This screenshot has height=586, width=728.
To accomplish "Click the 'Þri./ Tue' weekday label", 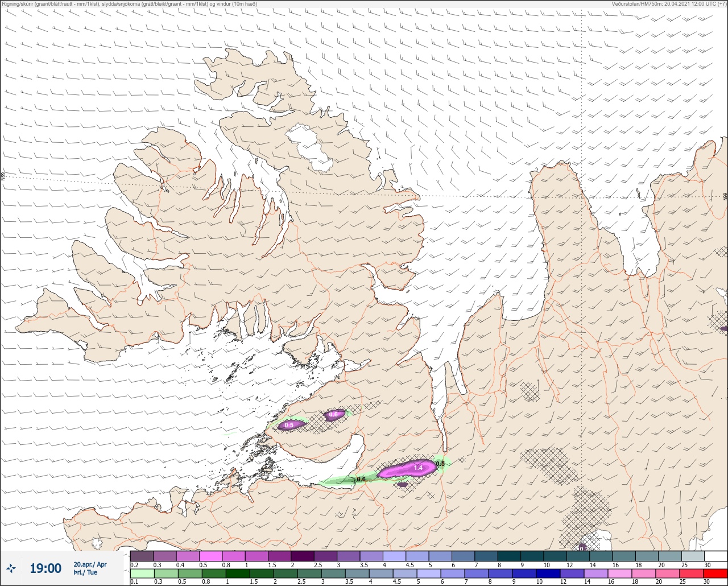I will click(85, 573).
